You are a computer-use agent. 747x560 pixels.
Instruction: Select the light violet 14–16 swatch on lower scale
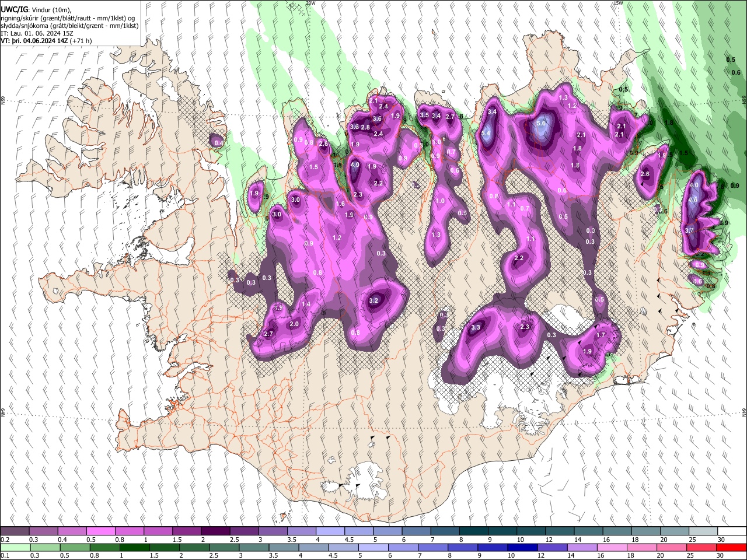pyautogui.click(x=582, y=547)
